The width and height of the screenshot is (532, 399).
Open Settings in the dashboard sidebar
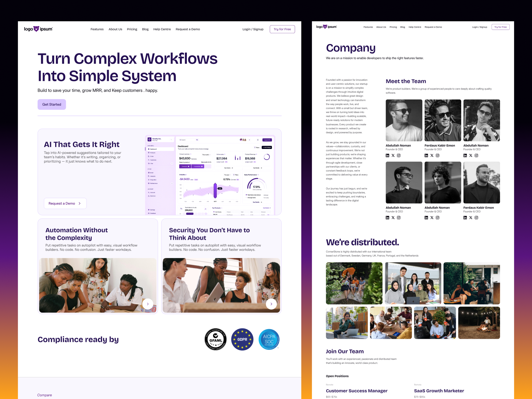pyautogui.click(x=152, y=210)
